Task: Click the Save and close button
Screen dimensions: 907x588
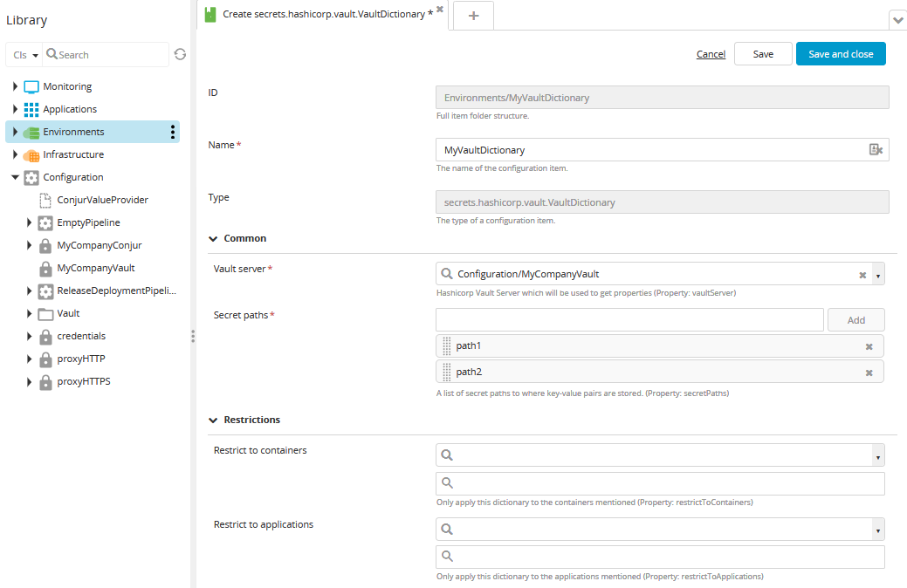Action: tap(840, 54)
